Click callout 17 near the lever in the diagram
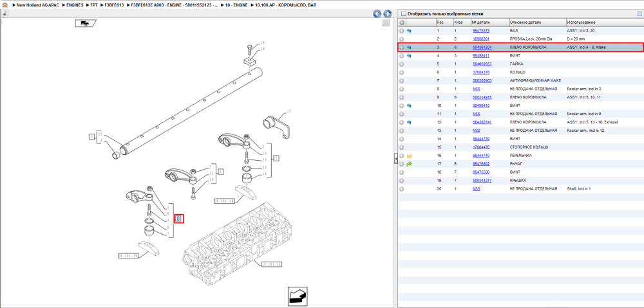Image resolution: width=644 pixels, height=308 pixels. click(x=289, y=111)
